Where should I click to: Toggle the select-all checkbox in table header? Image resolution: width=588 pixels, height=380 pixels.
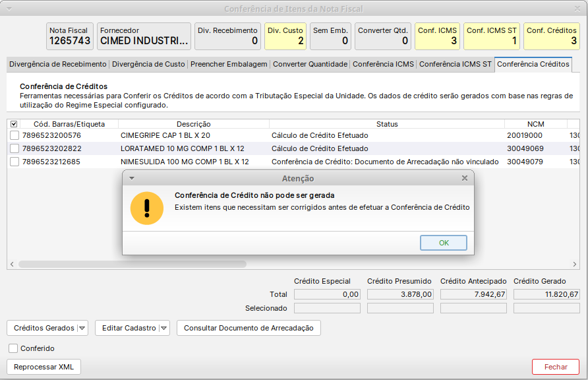14,124
